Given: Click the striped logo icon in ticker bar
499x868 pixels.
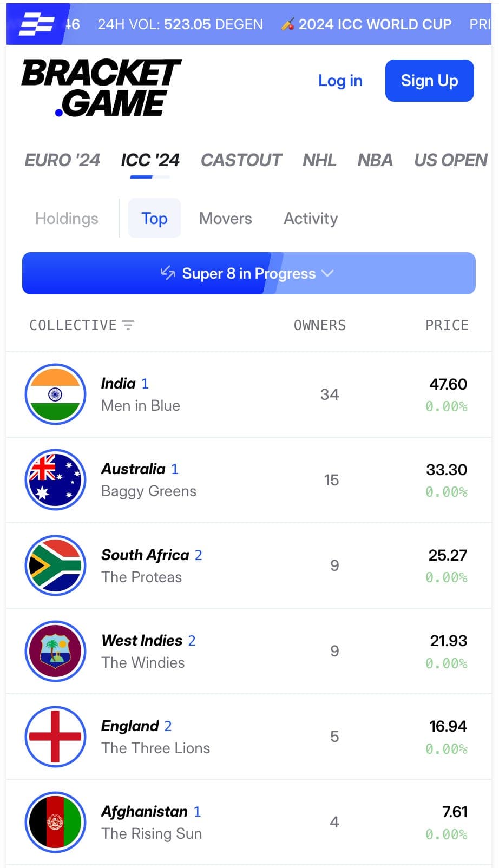Looking at the screenshot, I should (x=36, y=24).
